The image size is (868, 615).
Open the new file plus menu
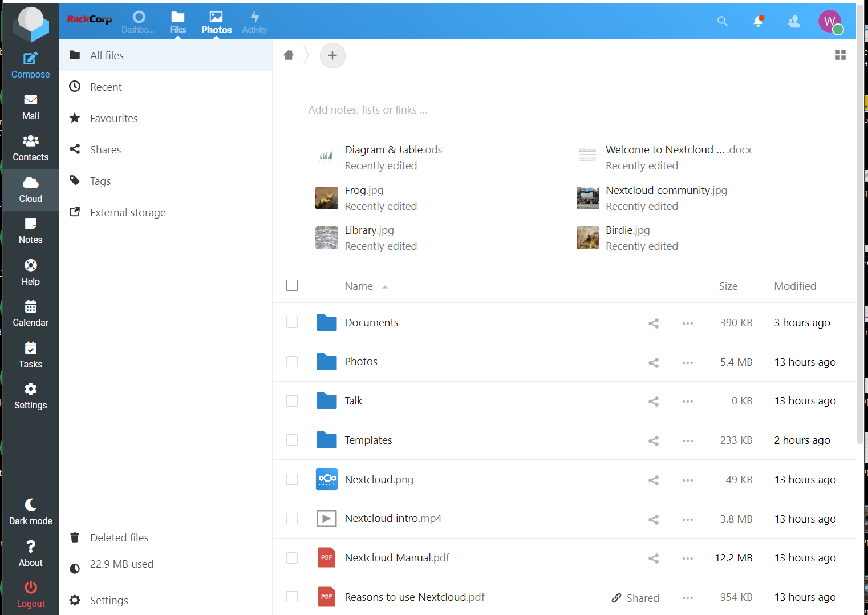pos(332,55)
